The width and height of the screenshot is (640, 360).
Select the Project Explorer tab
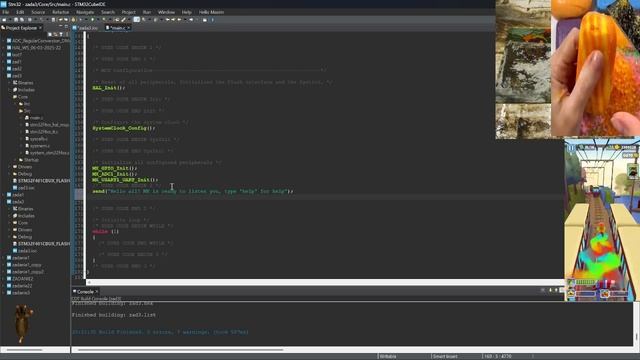point(20,28)
